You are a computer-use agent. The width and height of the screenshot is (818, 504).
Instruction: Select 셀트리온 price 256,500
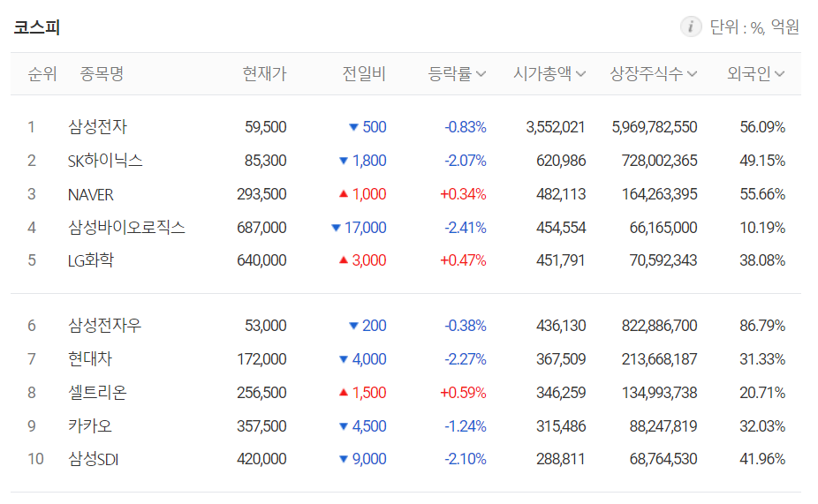(x=261, y=392)
